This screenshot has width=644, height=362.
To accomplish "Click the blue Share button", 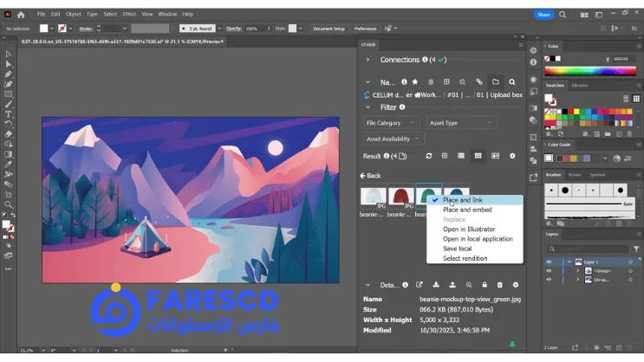I will click(x=543, y=15).
